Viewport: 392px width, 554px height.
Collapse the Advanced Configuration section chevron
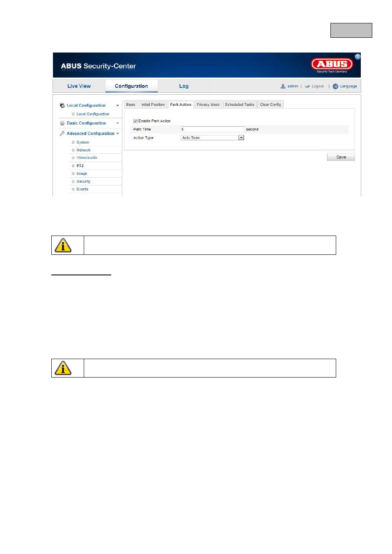point(117,133)
